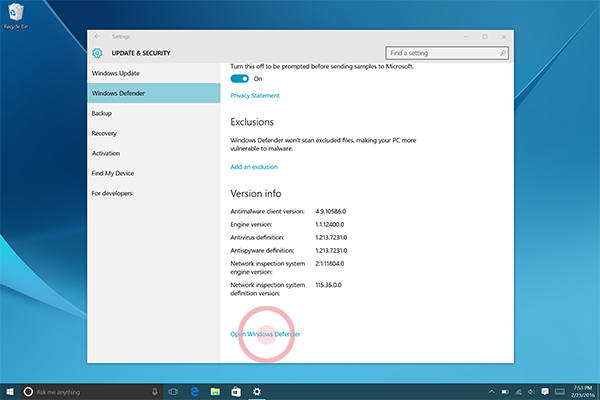Turn off the sample submission toggle

pos(240,79)
